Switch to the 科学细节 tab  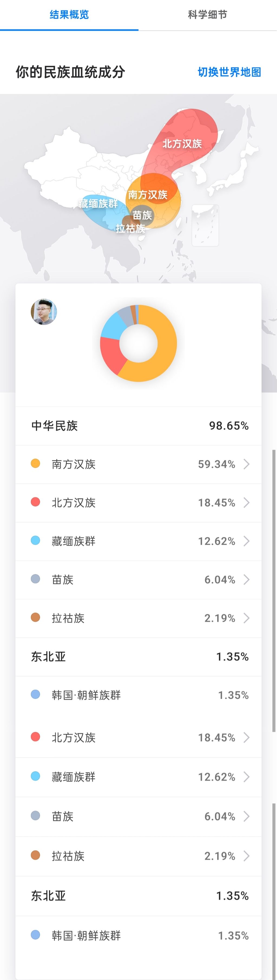click(x=208, y=15)
